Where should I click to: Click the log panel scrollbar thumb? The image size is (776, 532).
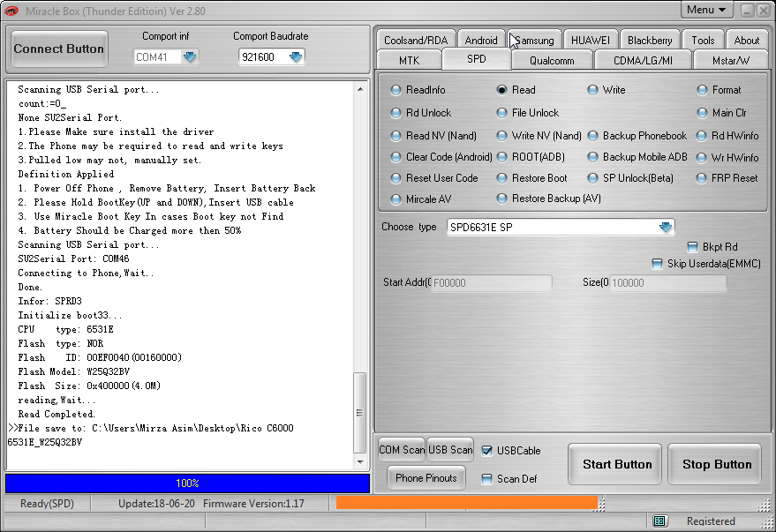(x=360, y=413)
